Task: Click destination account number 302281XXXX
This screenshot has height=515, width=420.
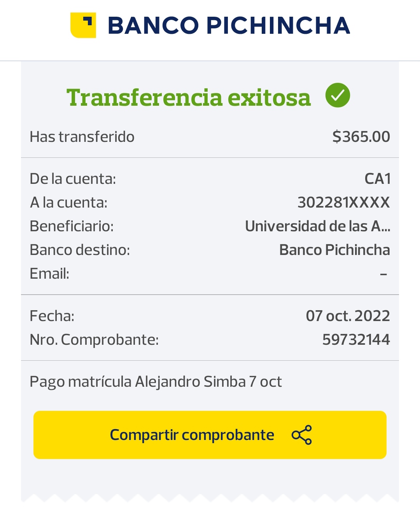Action: coord(343,203)
